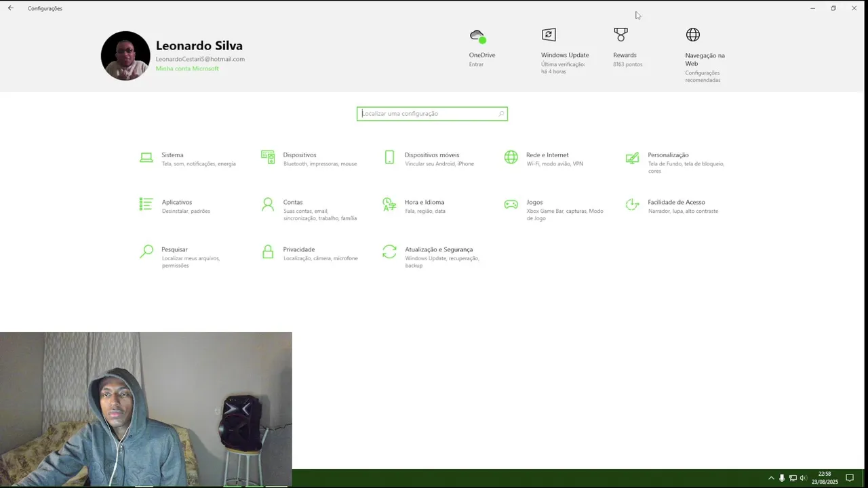Click the Vincular seu Android, iPhone description
The height and width of the screenshot is (488, 868).
[439, 164]
